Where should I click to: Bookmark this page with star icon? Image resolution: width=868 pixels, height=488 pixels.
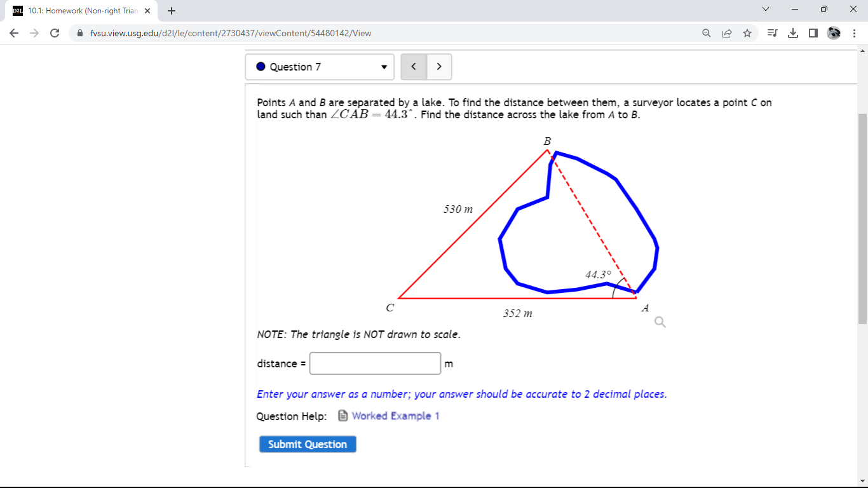[x=747, y=32]
